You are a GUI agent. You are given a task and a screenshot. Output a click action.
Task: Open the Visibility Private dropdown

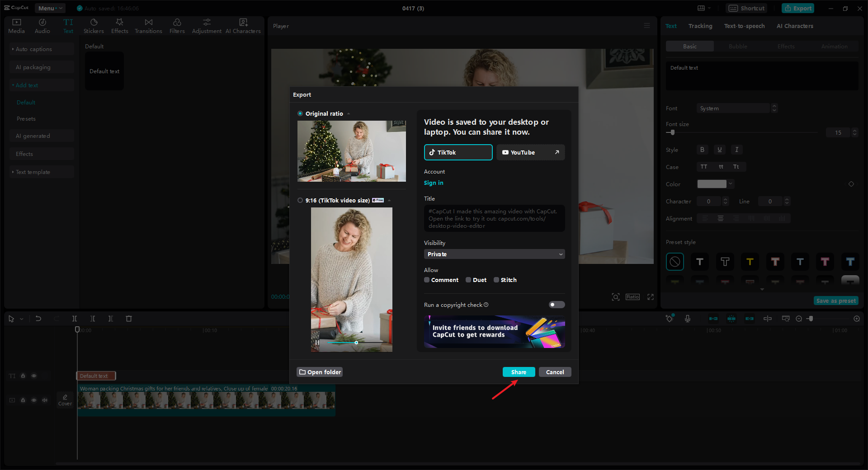[495, 254]
